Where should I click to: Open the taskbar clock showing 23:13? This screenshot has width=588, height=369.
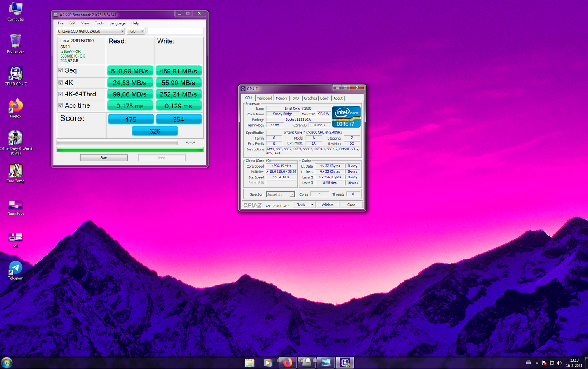click(574, 363)
